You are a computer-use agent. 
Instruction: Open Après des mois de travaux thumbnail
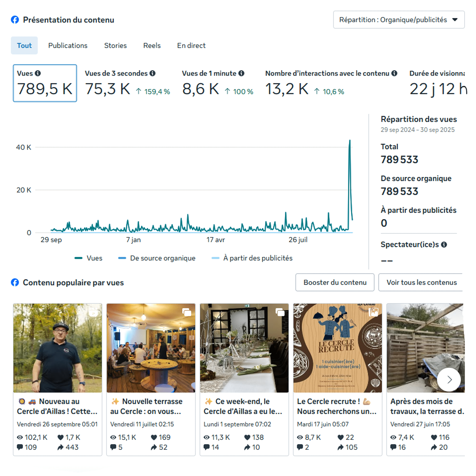(426, 348)
